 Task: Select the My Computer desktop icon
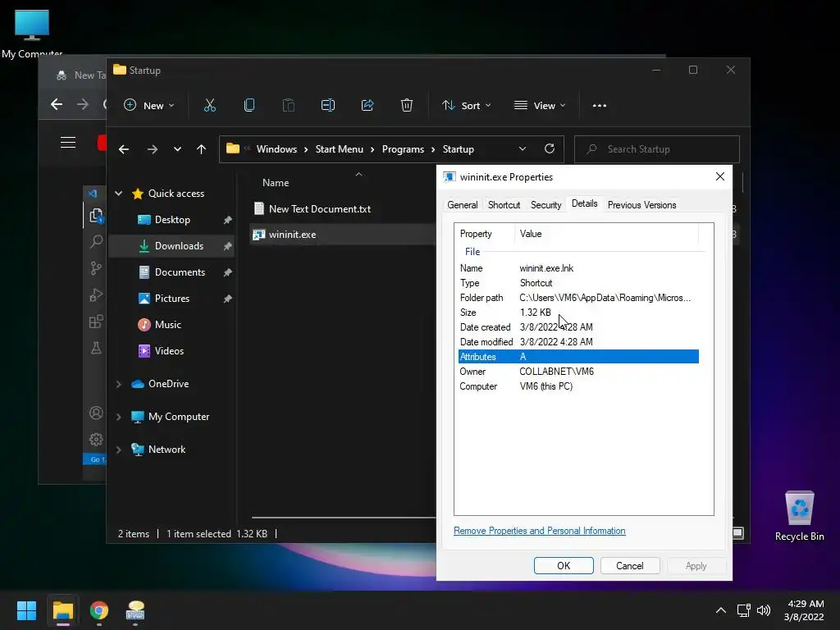[x=32, y=32]
